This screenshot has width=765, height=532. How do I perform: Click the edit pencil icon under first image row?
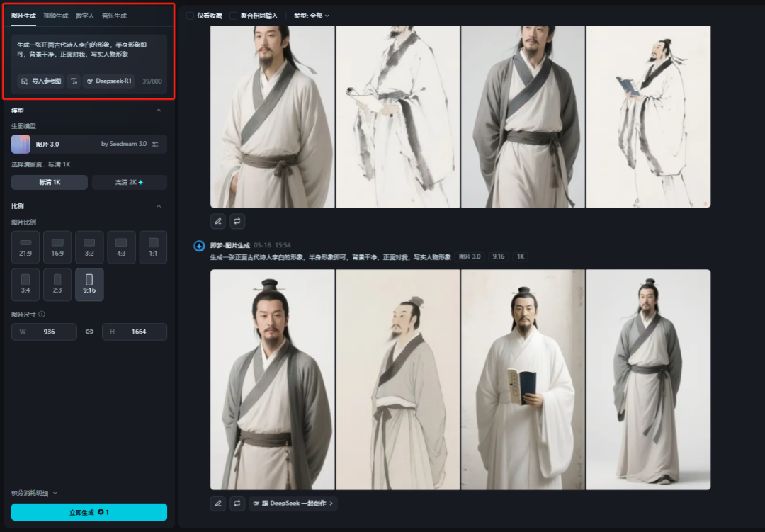[x=217, y=221]
